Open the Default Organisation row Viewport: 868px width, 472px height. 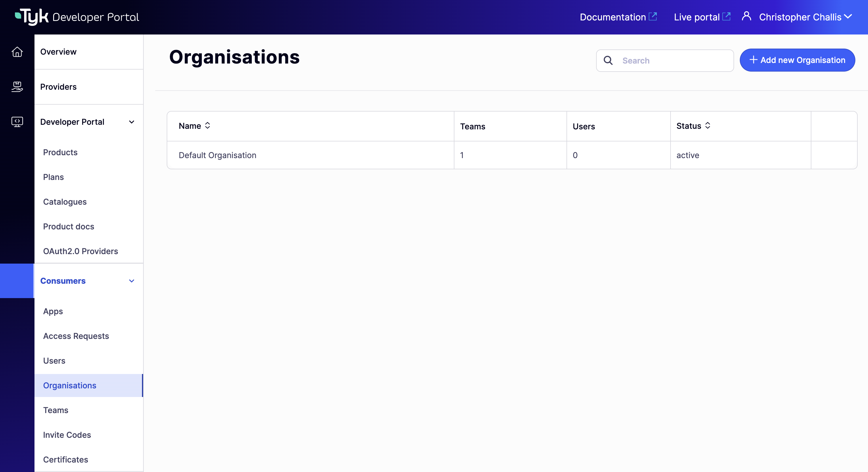point(512,155)
